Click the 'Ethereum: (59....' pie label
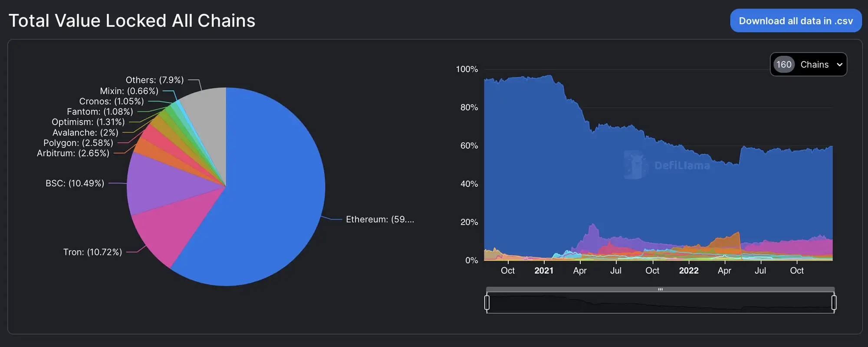The width and height of the screenshot is (868, 347). pyautogui.click(x=380, y=219)
